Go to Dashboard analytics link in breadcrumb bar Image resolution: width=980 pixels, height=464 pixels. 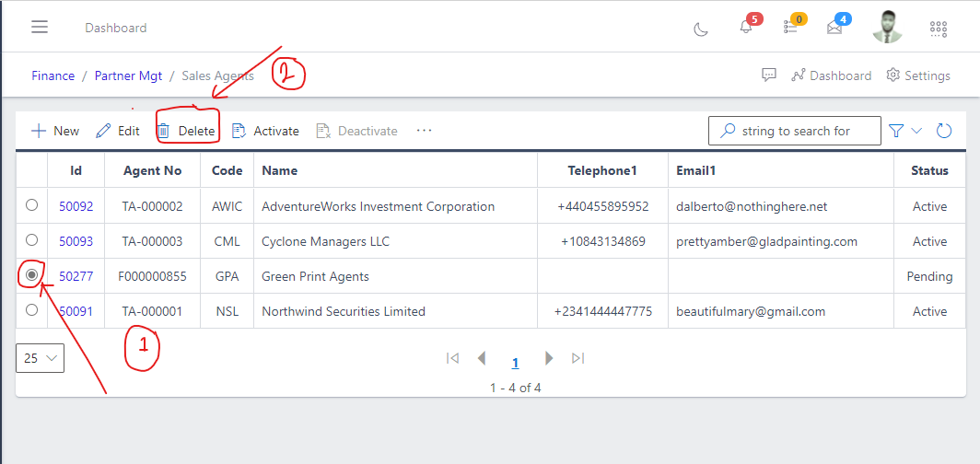coord(831,75)
